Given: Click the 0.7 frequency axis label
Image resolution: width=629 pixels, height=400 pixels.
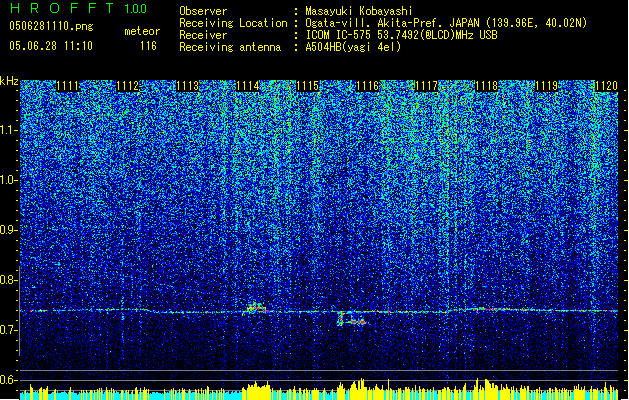Looking at the screenshot, I should pos(9,330).
